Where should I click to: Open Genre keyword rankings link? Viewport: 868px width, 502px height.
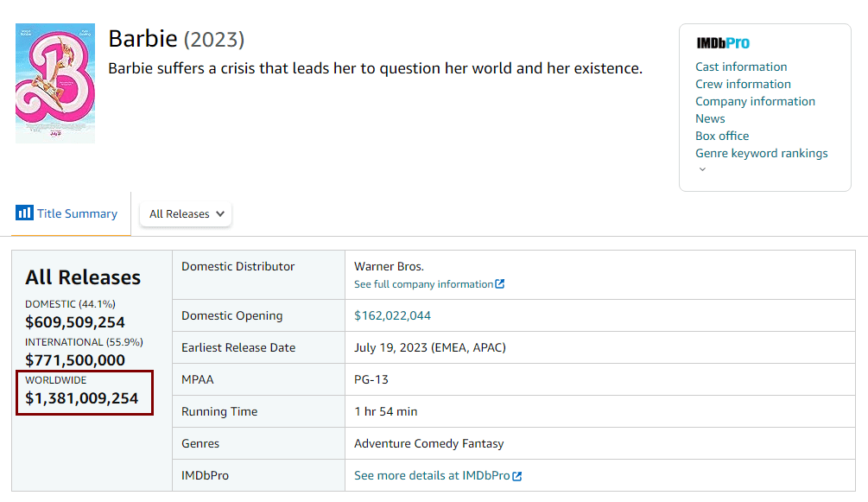tap(761, 153)
